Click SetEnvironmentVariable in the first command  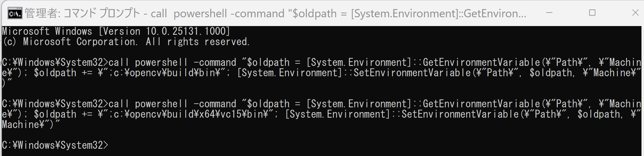coord(412,73)
